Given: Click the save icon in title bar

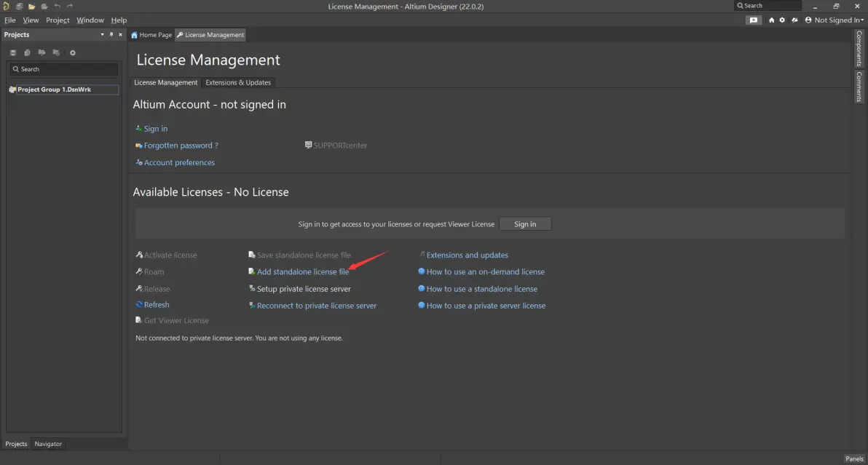Looking at the screenshot, I should click(x=20, y=6).
